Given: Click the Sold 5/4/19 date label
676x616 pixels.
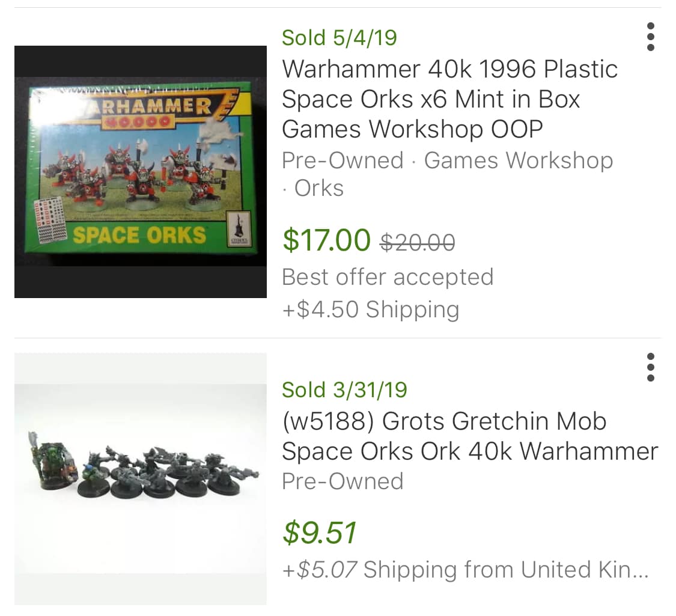Looking at the screenshot, I should point(340,38).
